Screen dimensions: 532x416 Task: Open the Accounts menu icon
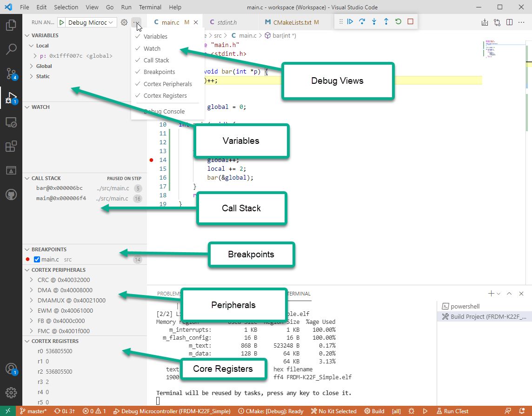(11, 369)
